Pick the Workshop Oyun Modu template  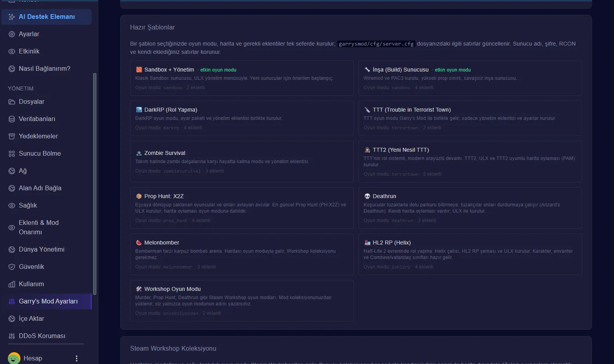242,301
